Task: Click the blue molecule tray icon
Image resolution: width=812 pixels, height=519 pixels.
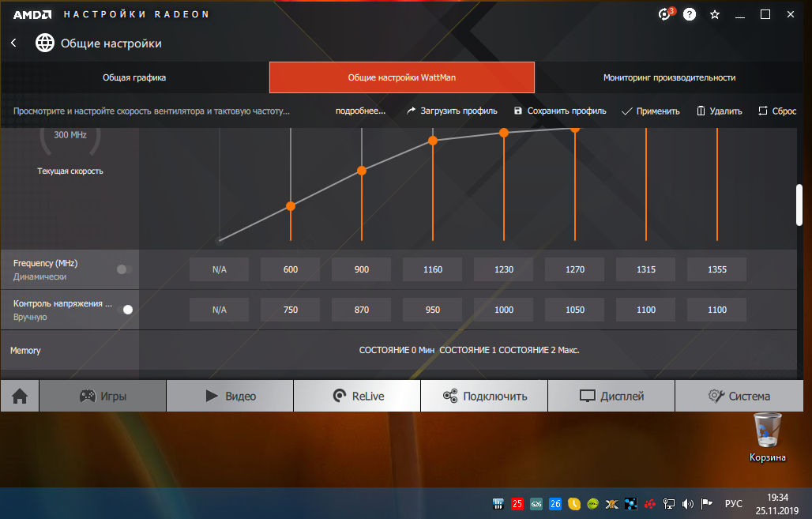Action: click(631, 503)
